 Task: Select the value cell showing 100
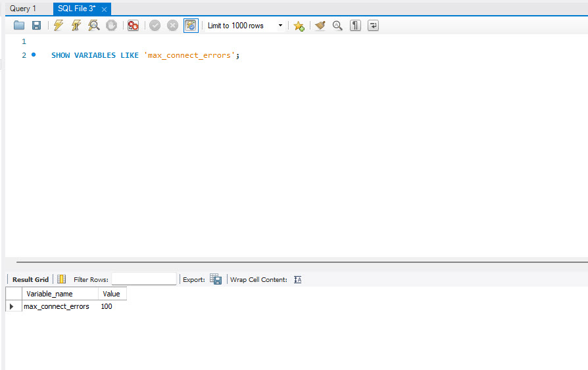[x=107, y=307]
